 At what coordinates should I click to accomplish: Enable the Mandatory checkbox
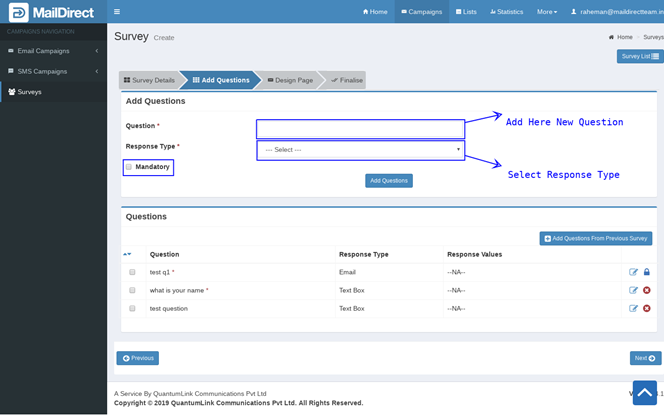coord(129,166)
